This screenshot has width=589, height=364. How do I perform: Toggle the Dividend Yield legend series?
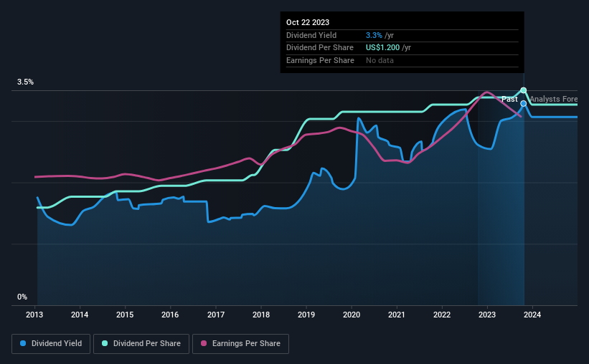click(51, 344)
